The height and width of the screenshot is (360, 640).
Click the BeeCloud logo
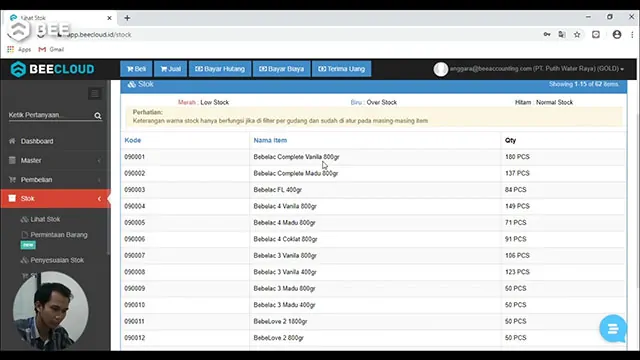(x=52, y=69)
